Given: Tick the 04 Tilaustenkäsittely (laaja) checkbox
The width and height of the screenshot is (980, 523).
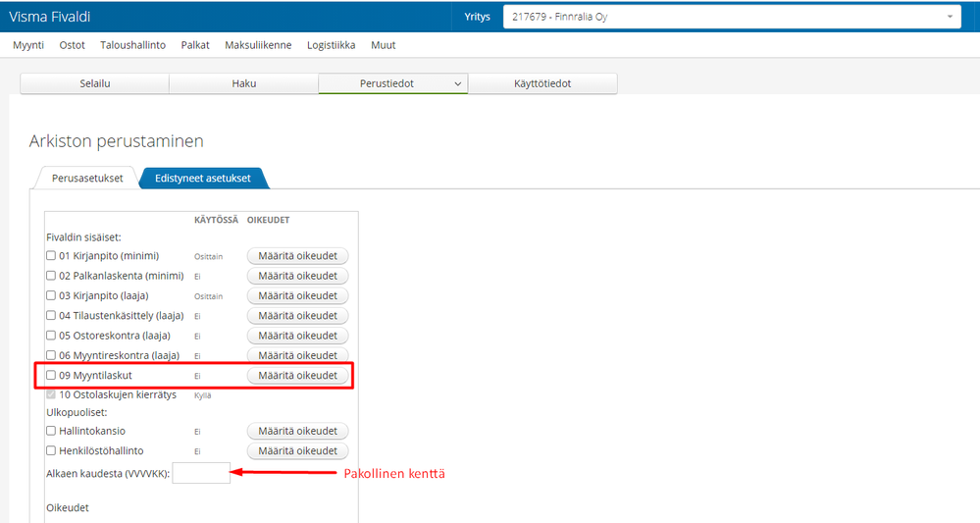Looking at the screenshot, I should point(51,316).
